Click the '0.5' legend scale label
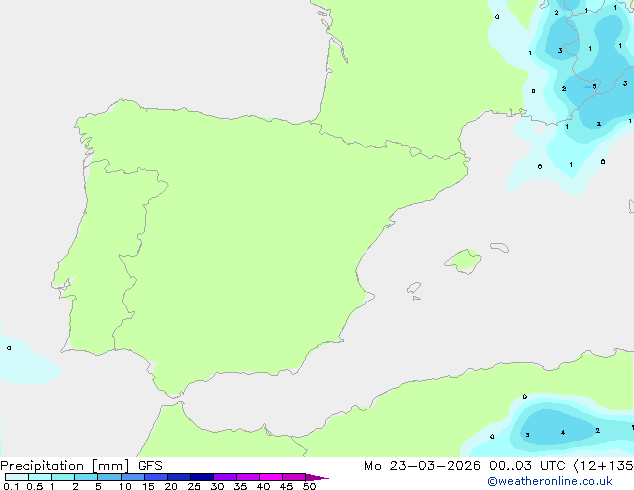Viewport: 634px width, 490px height. point(35,486)
